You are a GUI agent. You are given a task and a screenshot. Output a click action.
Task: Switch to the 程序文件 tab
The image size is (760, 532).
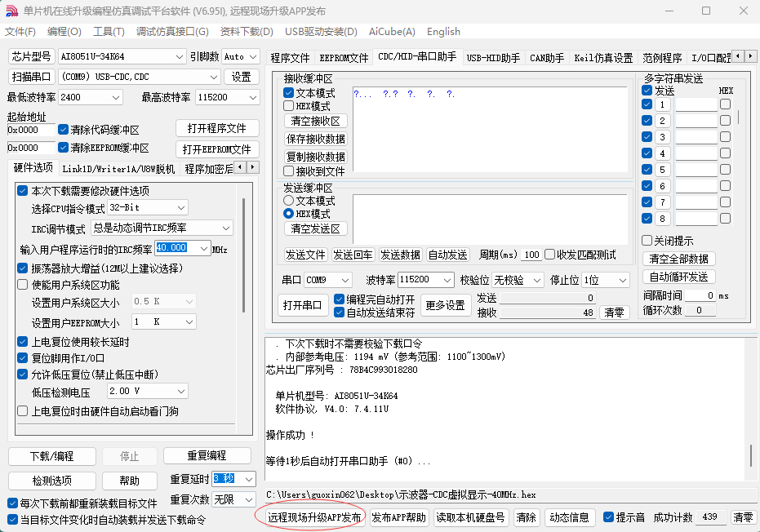point(290,58)
